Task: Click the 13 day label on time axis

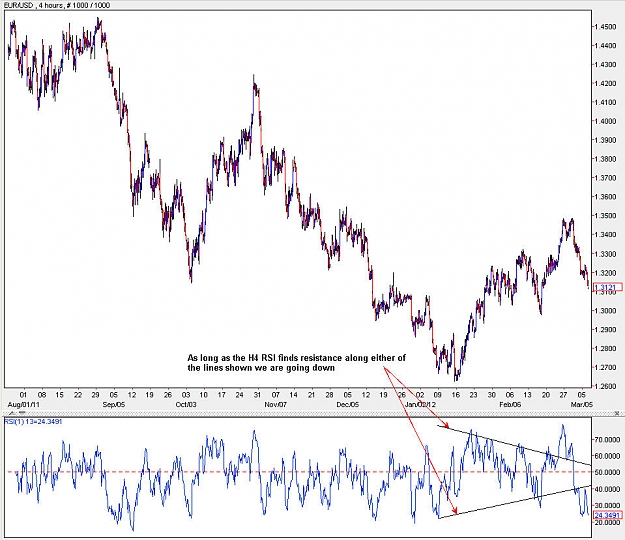Action: tap(527, 395)
